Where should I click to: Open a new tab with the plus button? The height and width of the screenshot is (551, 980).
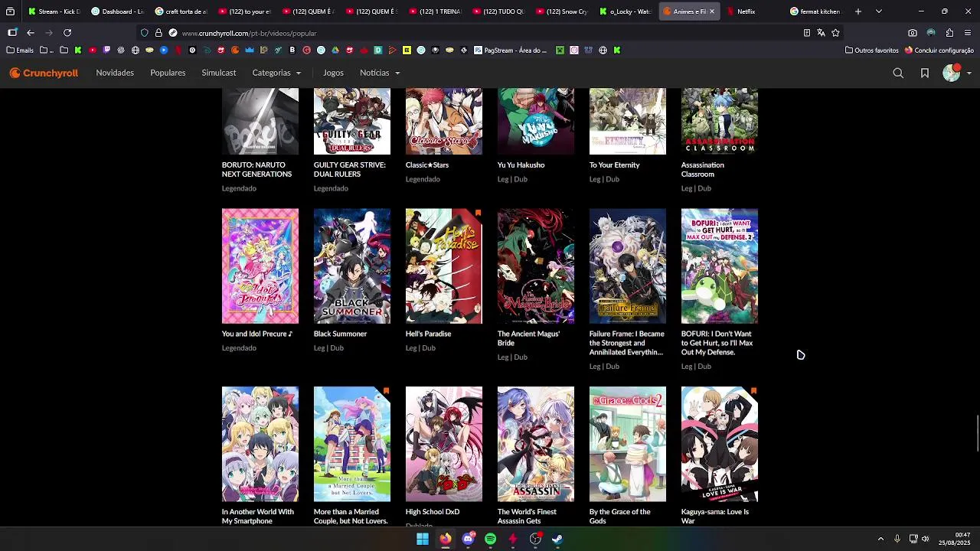[x=858, y=11]
